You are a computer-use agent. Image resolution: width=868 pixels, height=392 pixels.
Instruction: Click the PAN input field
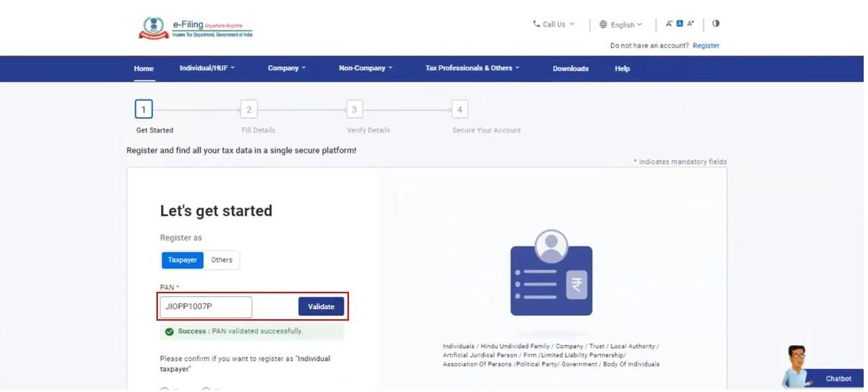click(206, 307)
